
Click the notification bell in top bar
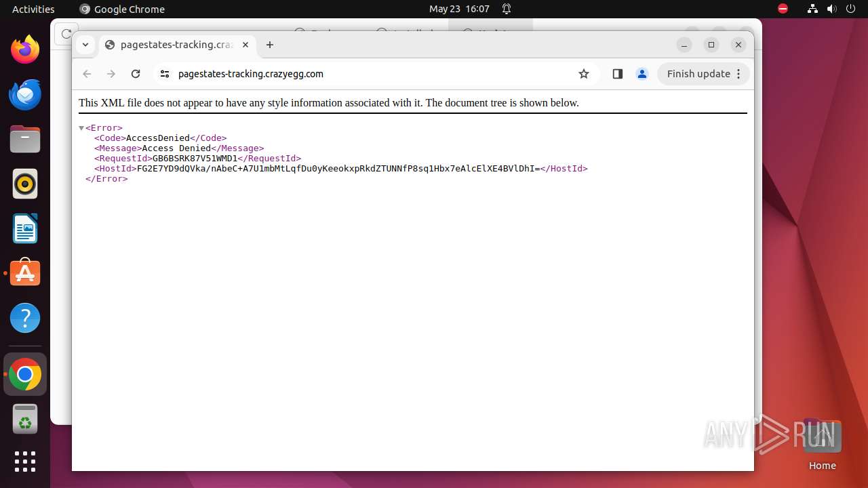tap(507, 9)
